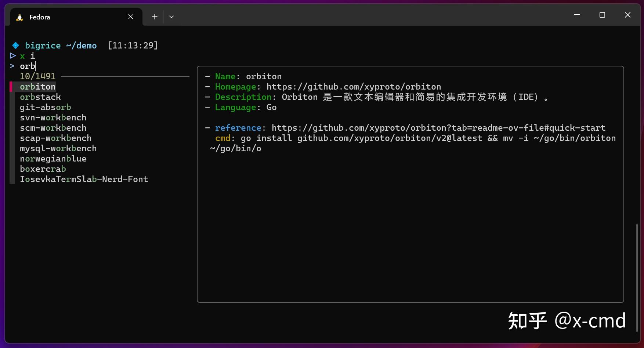The width and height of the screenshot is (644, 348).
Task: Select the 'orbstack' entry
Action: tap(40, 97)
